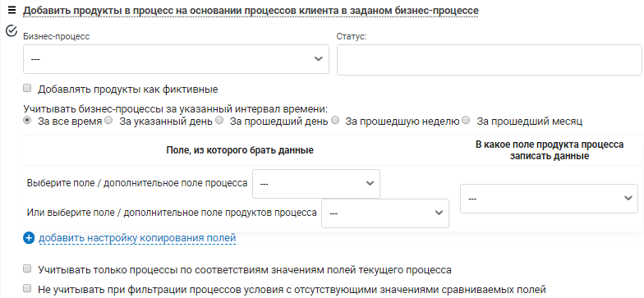Click the Добавить продукты в процесс heading

point(251,10)
